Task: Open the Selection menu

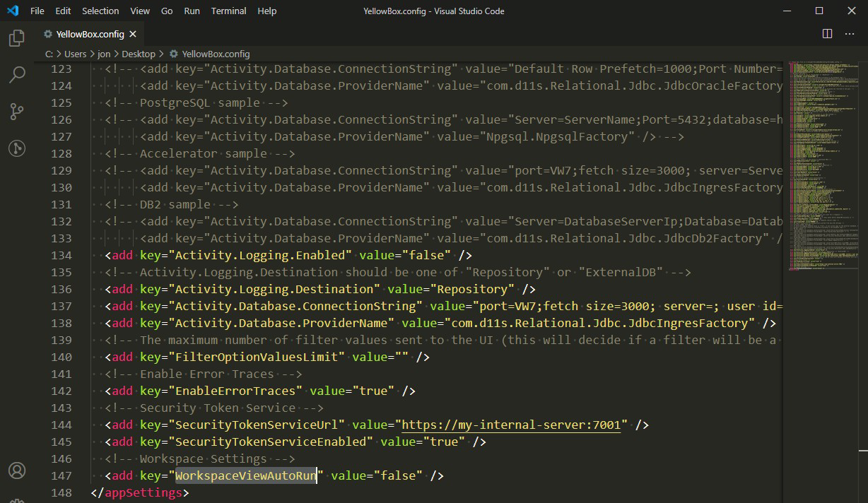Action: point(100,11)
